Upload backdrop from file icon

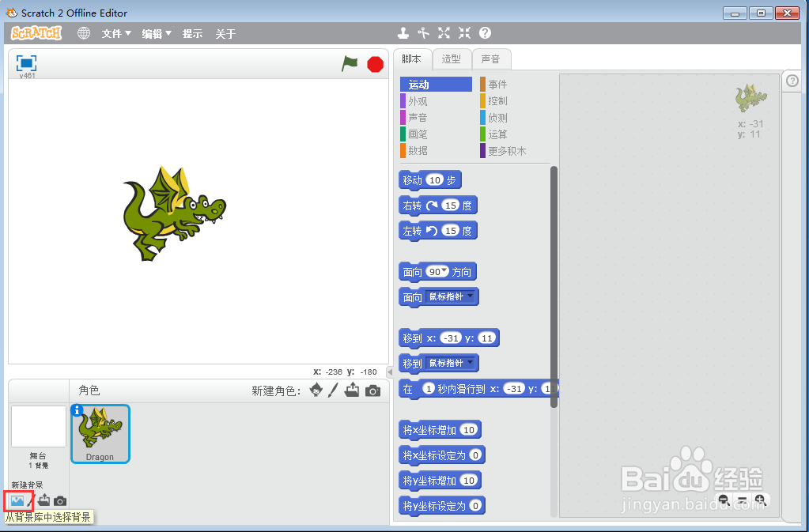pos(43,500)
